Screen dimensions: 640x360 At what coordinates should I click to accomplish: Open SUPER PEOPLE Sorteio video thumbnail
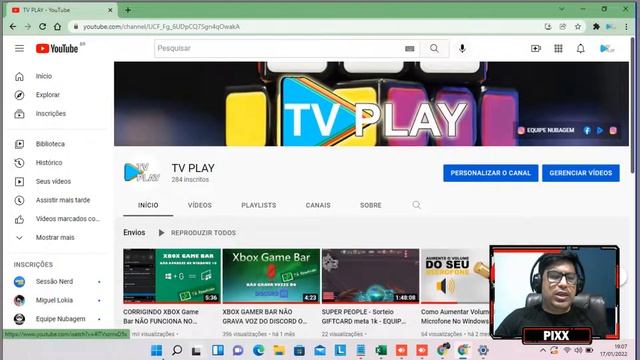371,276
